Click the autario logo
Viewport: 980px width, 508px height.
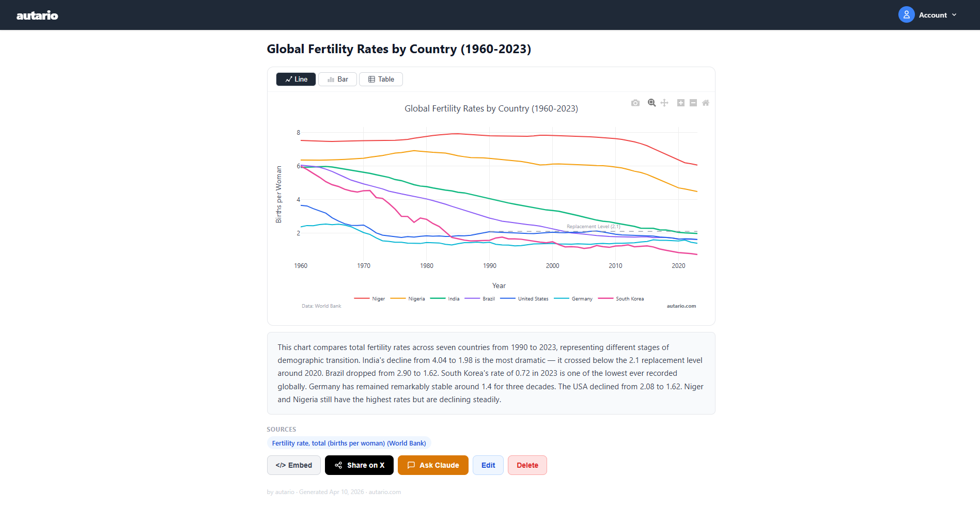(37, 15)
